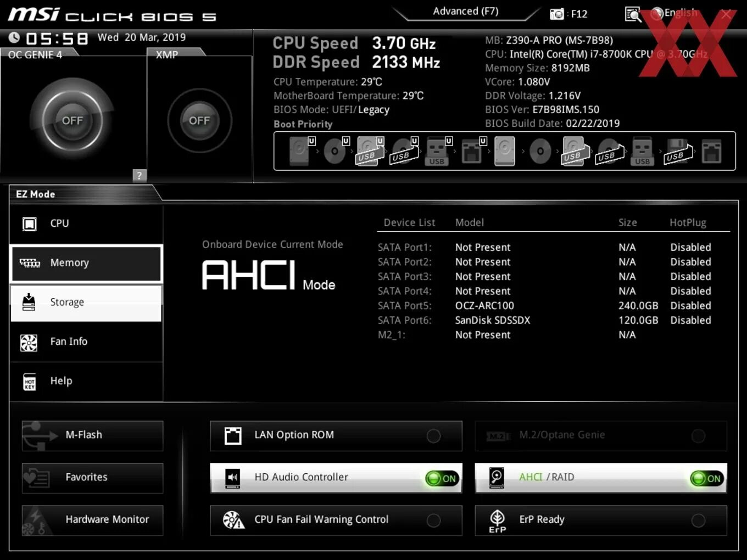Screen dimensions: 747x560
Task: Click the chip icon next to CPU
Action: coord(29,223)
